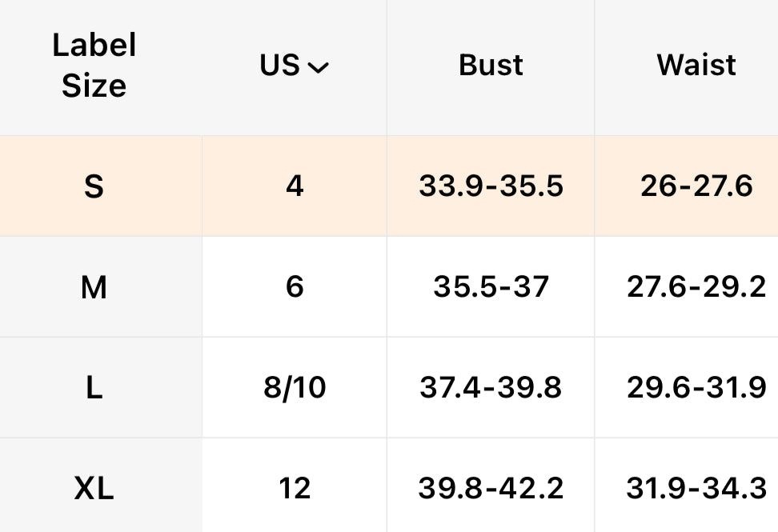Image resolution: width=778 pixels, height=532 pixels.
Task: Select the S label size row
Action: (x=94, y=187)
